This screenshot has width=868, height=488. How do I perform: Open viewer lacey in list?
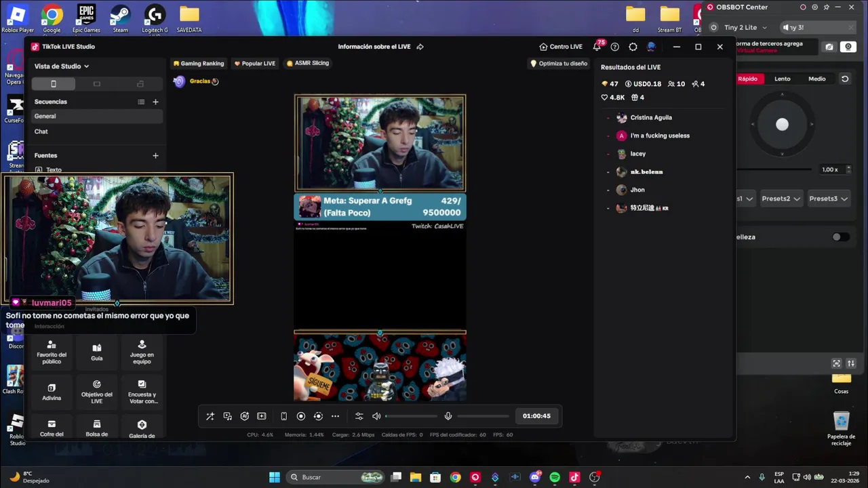638,154
